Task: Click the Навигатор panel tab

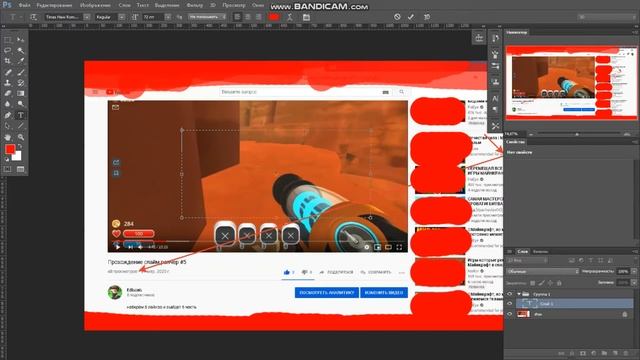Action: point(516,32)
